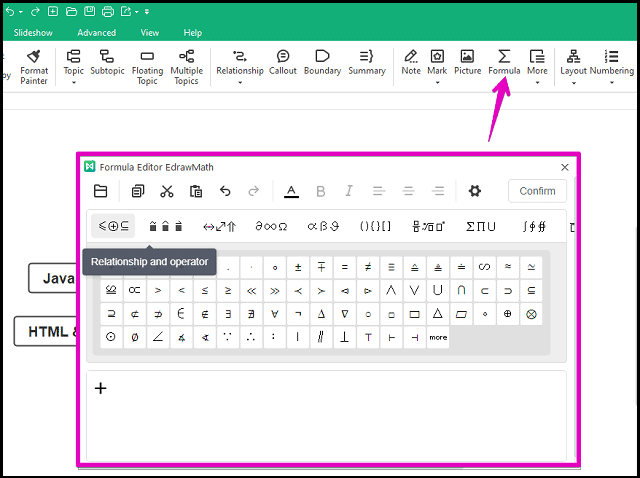
Task: Show more relationship symbols
Action: pyautogui.click(x=438, y=337)
